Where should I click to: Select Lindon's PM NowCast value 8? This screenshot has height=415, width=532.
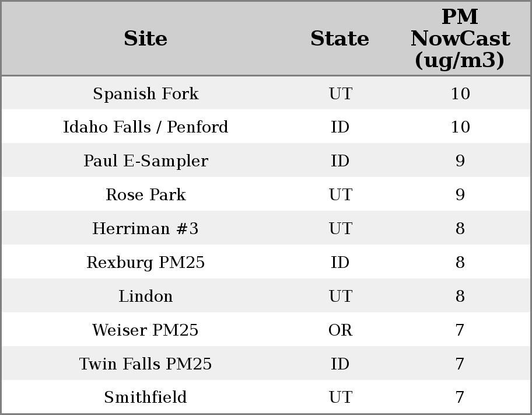(460, 297)
